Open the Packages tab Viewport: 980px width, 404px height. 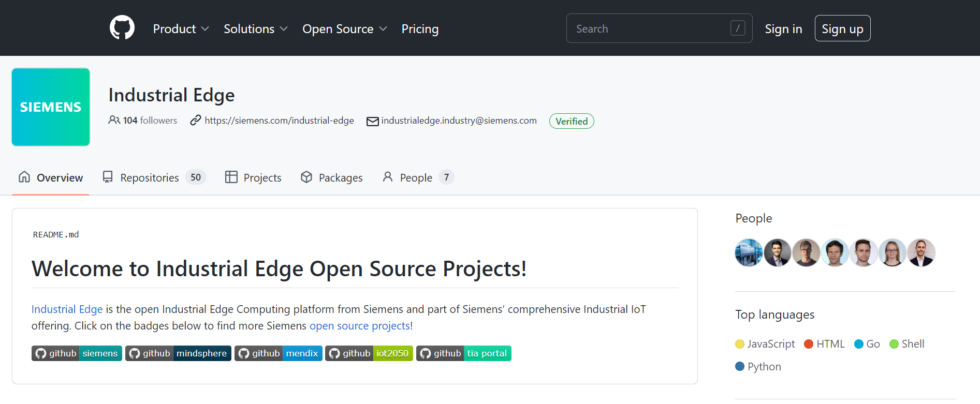[331, 177]
